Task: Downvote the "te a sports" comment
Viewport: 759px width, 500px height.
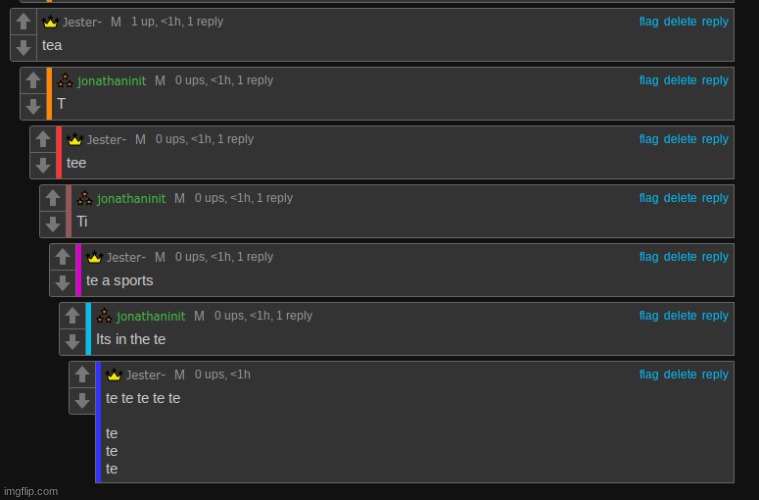Action: tap(62, 283)
